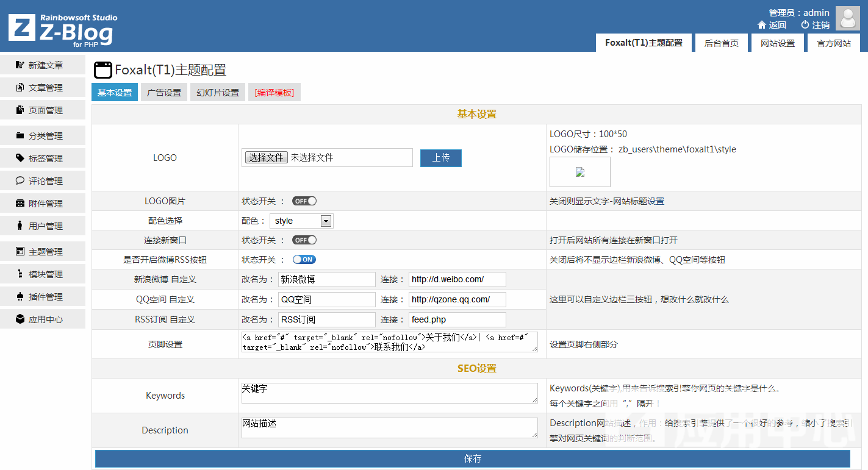The image size is (868, 470).
Task: Click the feed.php link field
Action: (x=457, y=319)
